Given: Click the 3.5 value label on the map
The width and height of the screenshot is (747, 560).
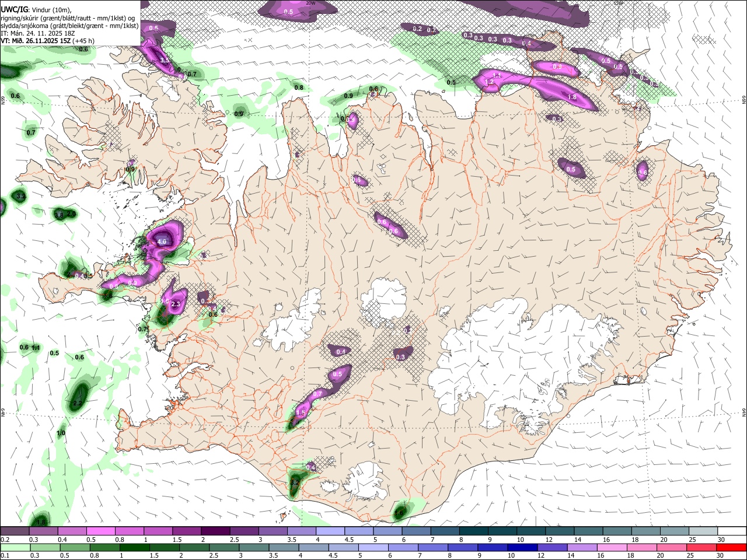Looking at the screenshot, I should tap(165, 61).
